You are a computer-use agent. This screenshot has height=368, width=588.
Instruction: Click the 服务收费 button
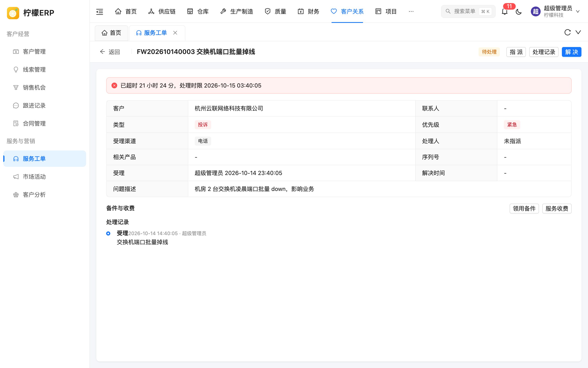[557, 209]
